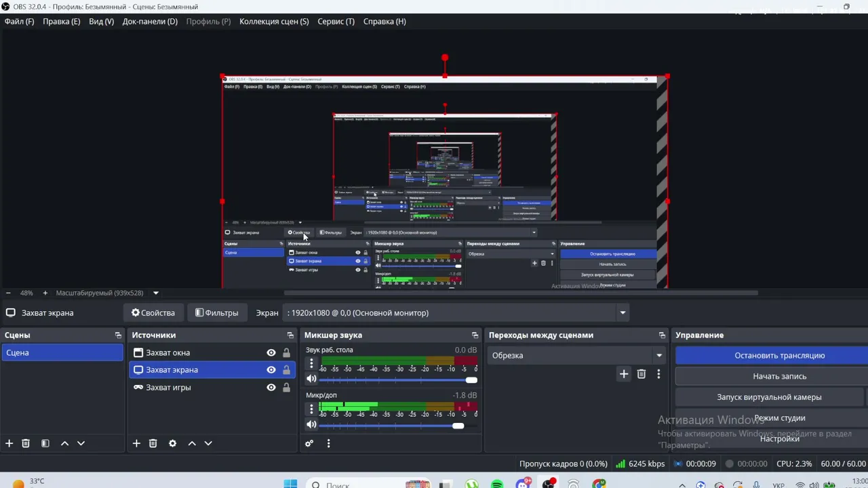Open advanced audio properties gears icon
The height and width of the screenshot is (488, 868).
click(309, 443)
